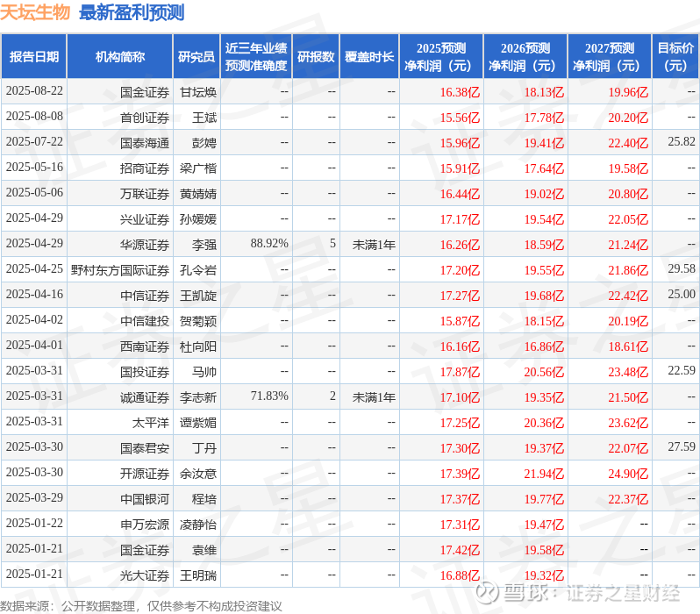The width and height of the screenshot is (700, 614).
Task: Click analyst name 袁维
Action: pyautogui.click(x=204, y=551)
